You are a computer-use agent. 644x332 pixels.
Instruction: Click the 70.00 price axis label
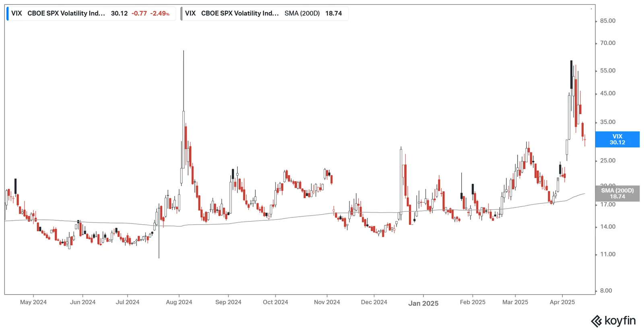(x=608, y=43)
